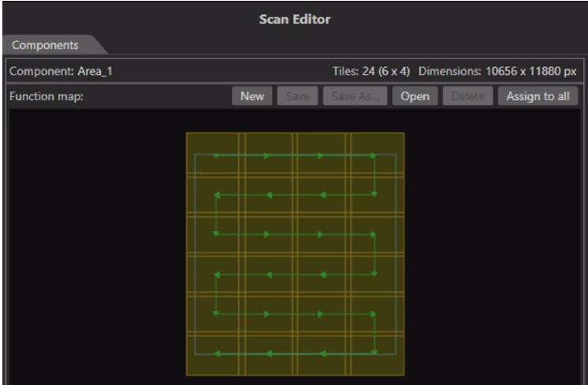This screenshot has height=385, width=588.
Task: Select the bottom-right tile in the scan grid
Action: point(378,354)
